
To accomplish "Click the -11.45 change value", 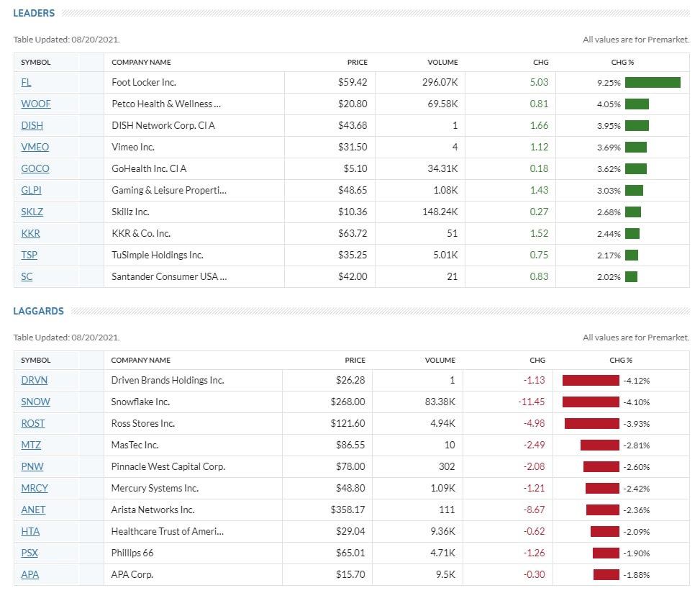I will (x=531, y=402).
